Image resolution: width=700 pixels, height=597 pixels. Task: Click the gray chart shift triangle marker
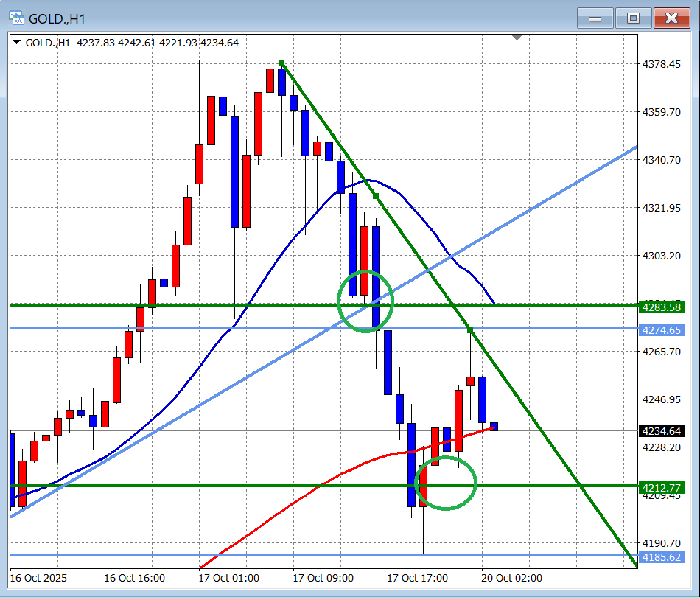[x=517, y=37]
